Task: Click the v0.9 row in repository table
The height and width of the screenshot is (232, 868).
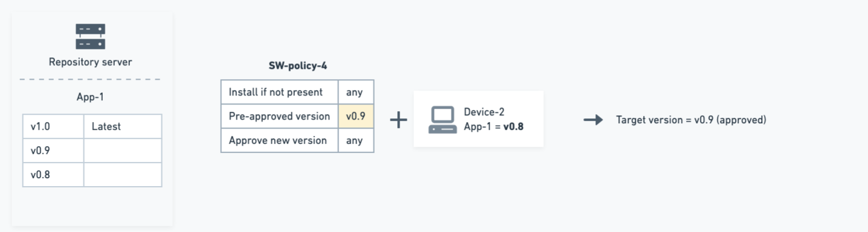Action: (92, 150)
